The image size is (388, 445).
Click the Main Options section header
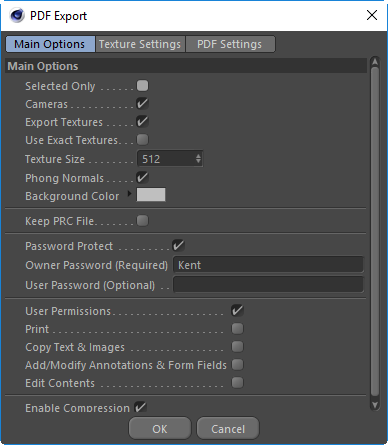(186, 66)
